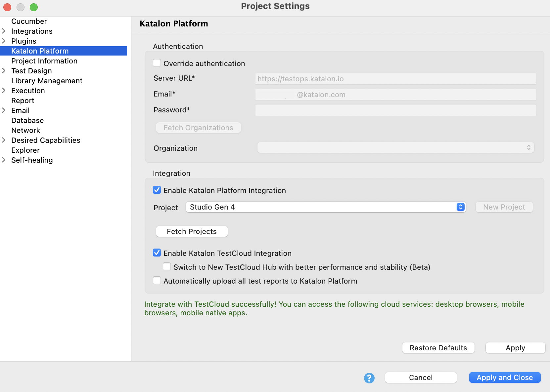Expand the Execution section
Screen dimensions: 550x392
click(4, 91)
